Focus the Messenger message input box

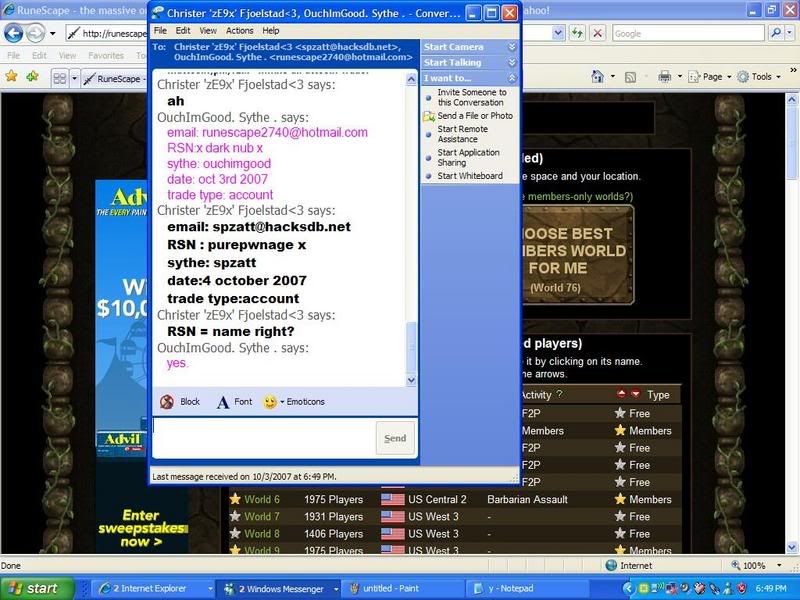click(x=263, y=438)
